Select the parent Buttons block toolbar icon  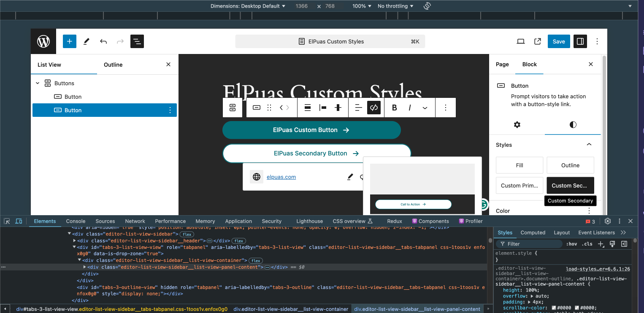click(x=233, y=108)
